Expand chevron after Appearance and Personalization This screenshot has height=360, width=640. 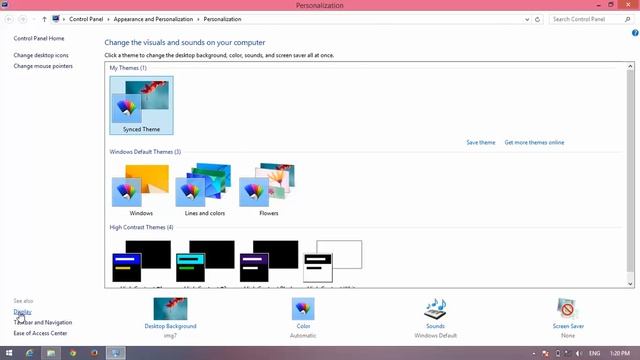[198, 19]
